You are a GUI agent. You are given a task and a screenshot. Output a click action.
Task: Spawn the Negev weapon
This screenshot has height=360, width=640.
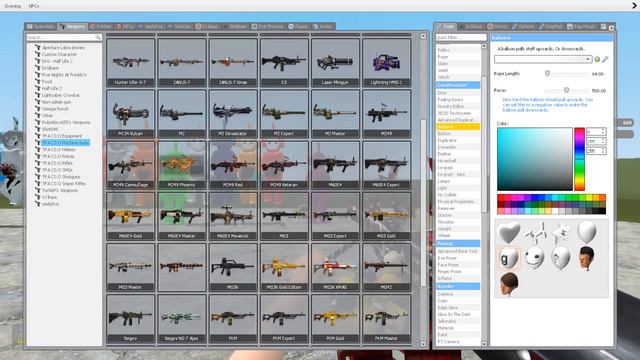131,318
